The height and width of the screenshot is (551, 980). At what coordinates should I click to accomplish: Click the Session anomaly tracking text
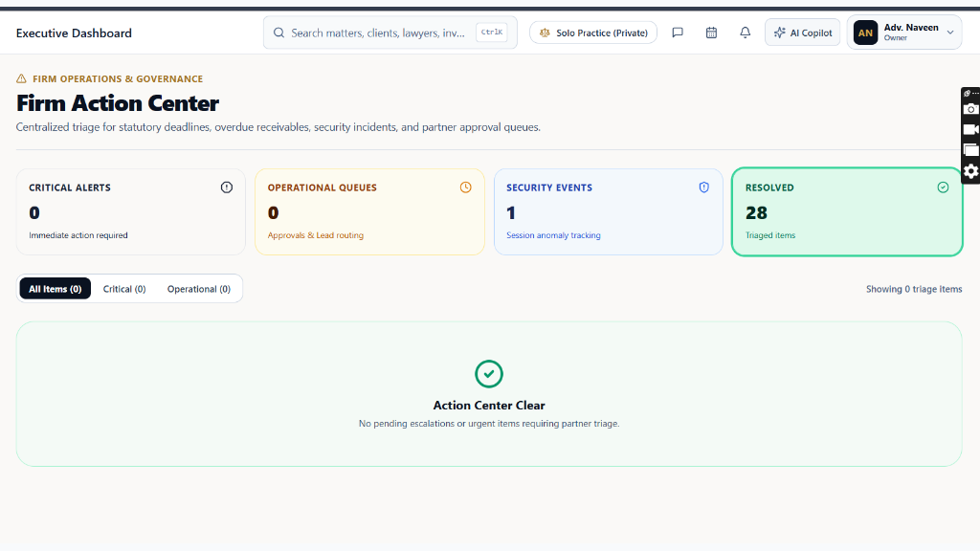coord(553,235)
